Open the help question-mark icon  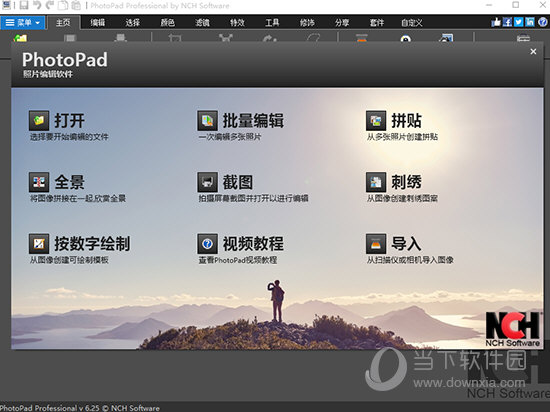pyautogui.click(x=542, y=22)
